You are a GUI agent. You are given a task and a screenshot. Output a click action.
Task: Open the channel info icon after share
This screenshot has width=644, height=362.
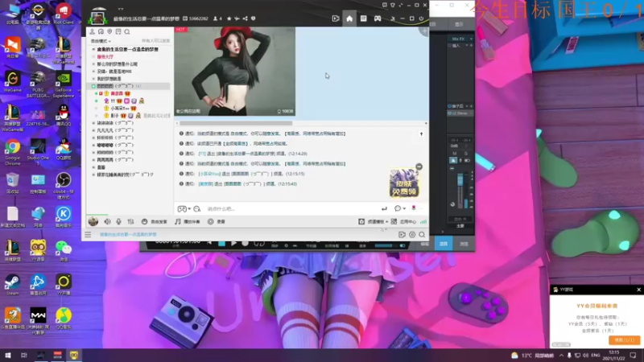(x=253, y=19)
